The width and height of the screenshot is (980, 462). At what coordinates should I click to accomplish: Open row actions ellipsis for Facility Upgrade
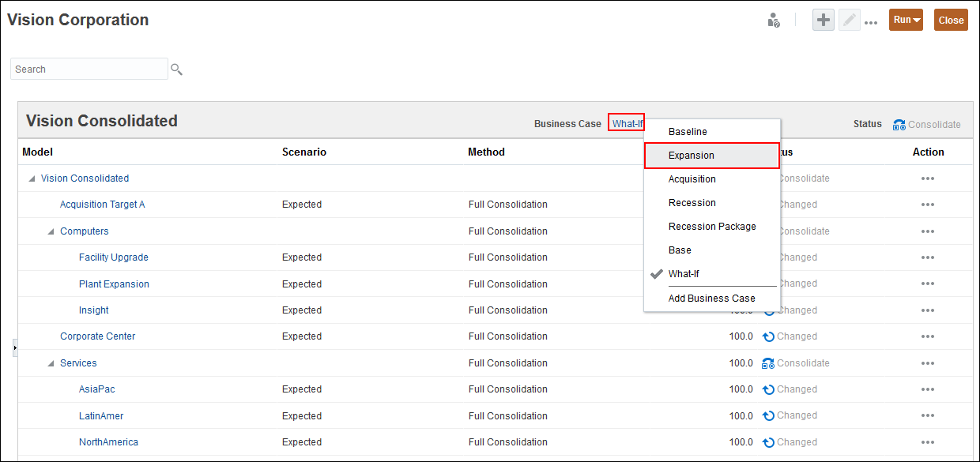click(x=927, y=257)
